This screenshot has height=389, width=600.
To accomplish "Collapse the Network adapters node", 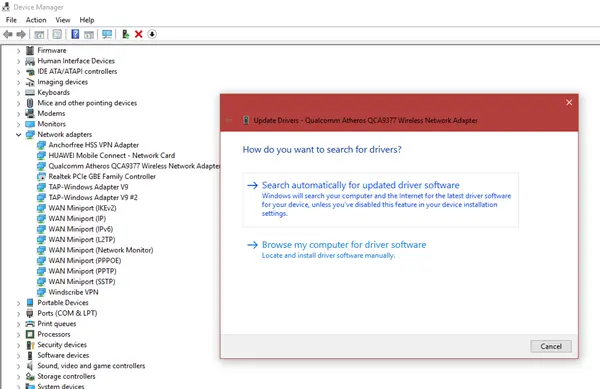I will click(18, 135).
